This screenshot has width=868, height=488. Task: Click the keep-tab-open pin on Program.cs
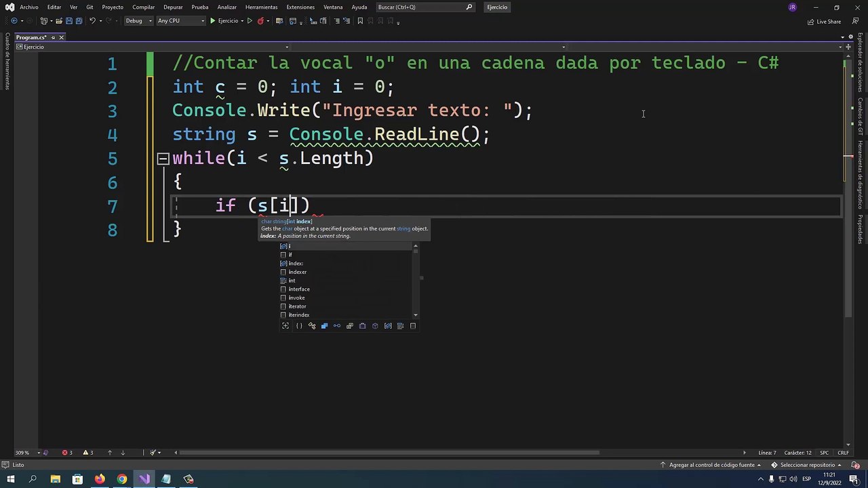click(x=53, y=37)
